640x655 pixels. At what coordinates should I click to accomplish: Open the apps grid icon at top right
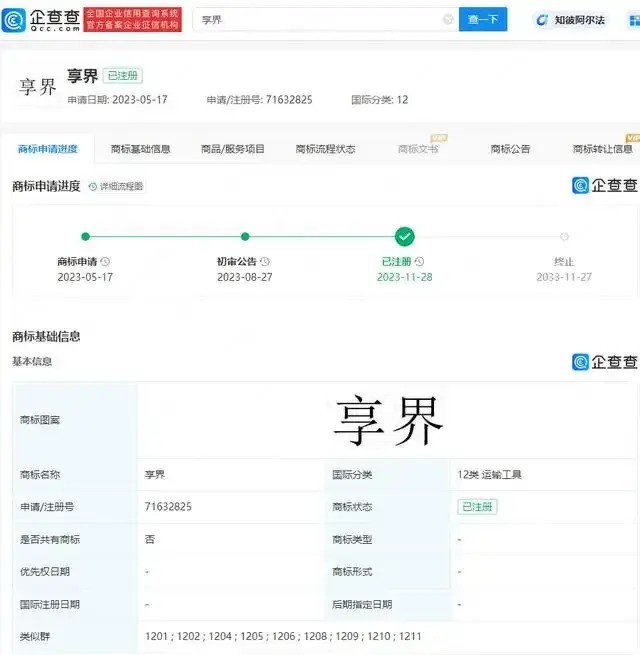634,20
